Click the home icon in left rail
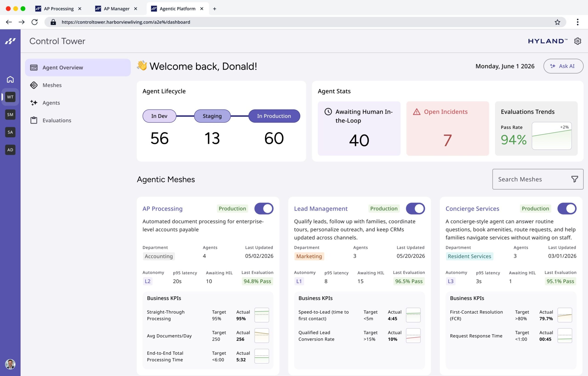Viewport: 588px width, 376px height. [x=10, y=79]
